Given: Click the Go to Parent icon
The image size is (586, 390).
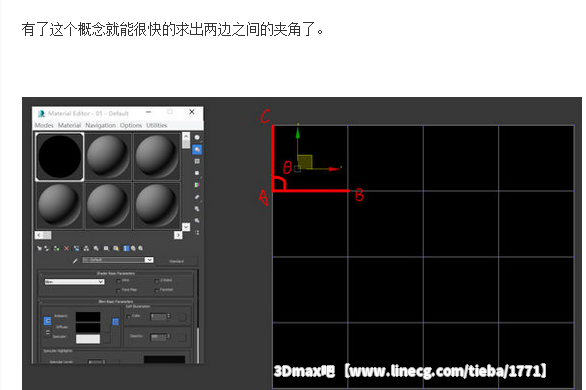Looking at the screenshot, I should 133,248.
